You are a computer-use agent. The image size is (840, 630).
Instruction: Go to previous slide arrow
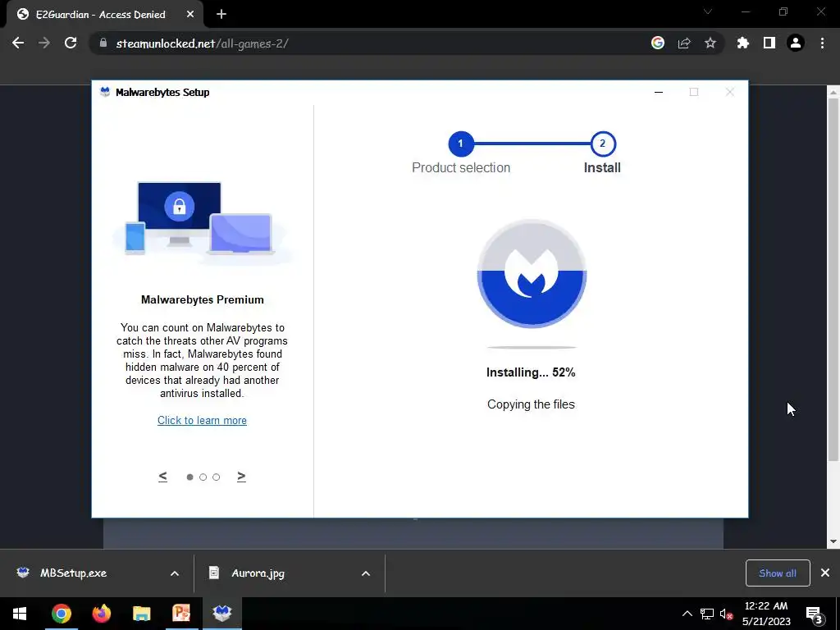[163, 477]
